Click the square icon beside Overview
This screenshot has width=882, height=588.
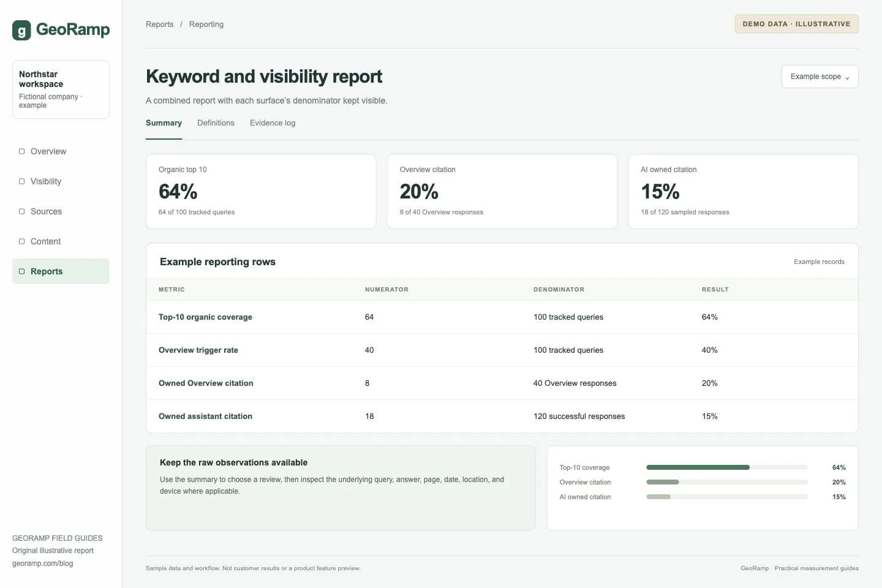tap(22, 151)
